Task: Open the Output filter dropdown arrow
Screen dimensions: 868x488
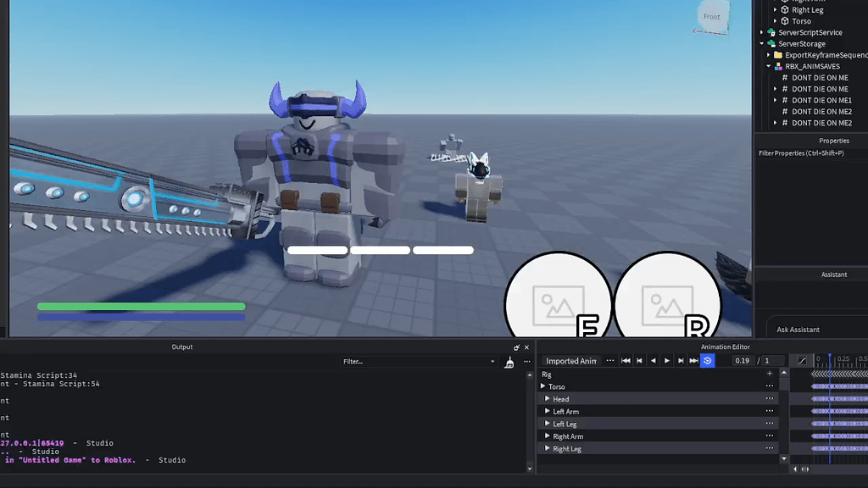Action: (x=492, y=362)
